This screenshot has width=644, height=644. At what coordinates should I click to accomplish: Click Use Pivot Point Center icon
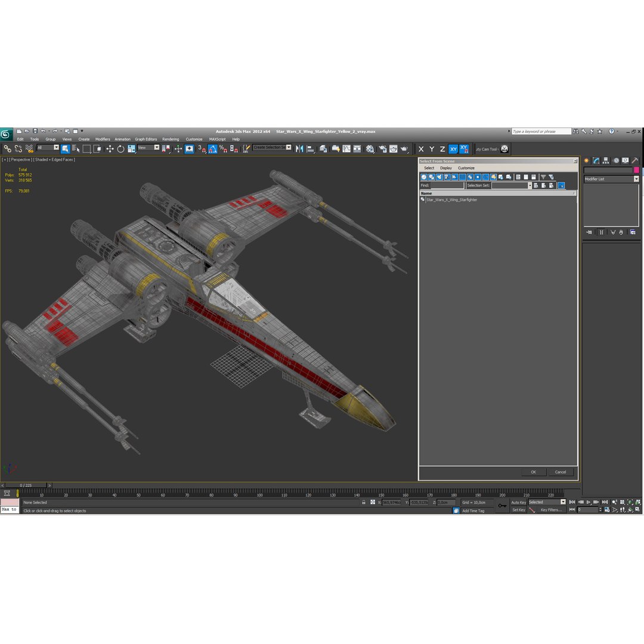(x=166, y=148)
